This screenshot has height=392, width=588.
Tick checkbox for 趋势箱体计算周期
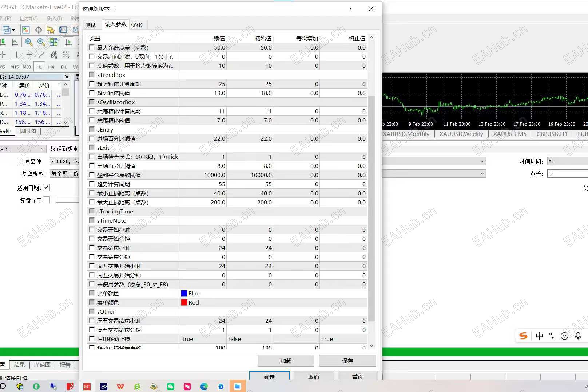click(92, 84)
